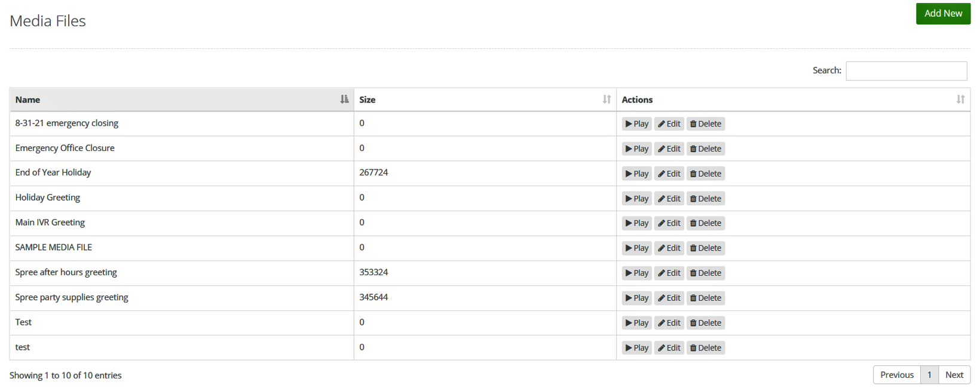Viewport: 980px width, 391px height.
Task: Edit Spree party supplies greeting
Action: coord(669,298)
